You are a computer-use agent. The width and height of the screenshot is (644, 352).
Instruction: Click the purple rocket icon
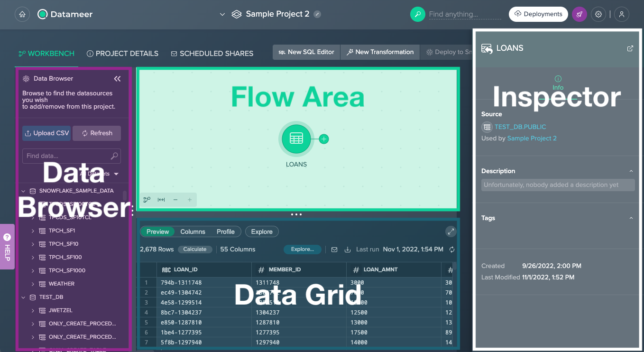[x=579, y=14]
